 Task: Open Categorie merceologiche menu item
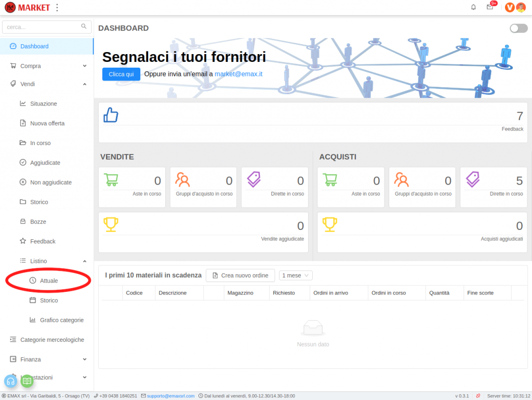pyautogui.click(x=52, y=340)
